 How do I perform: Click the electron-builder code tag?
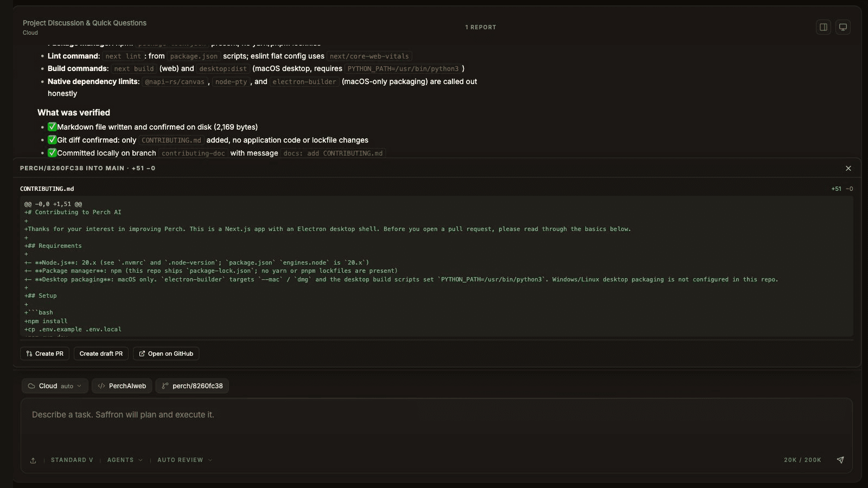click(x=304, y=82)
